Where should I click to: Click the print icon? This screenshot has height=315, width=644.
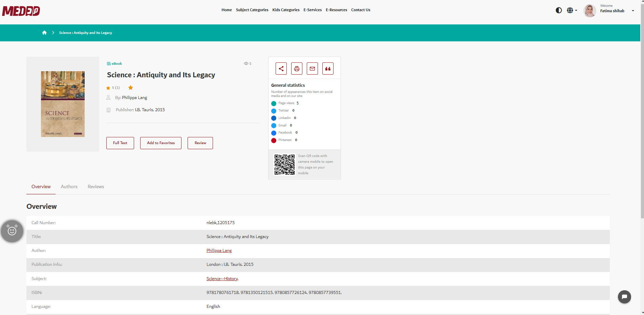[x=297, y=68]
